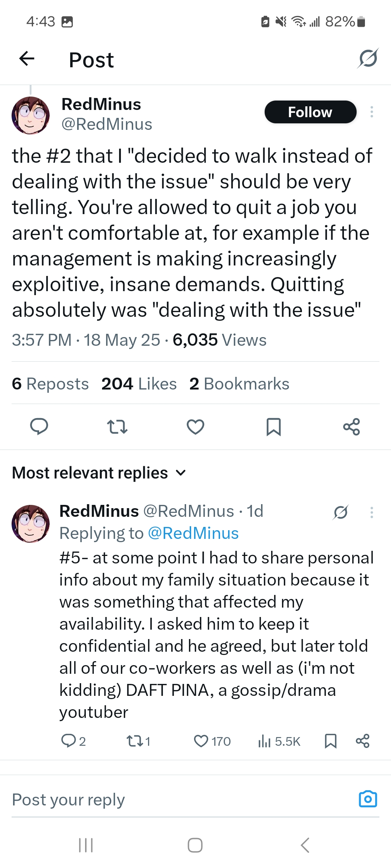Tap the camera icon in reply bar

point(367,799)
